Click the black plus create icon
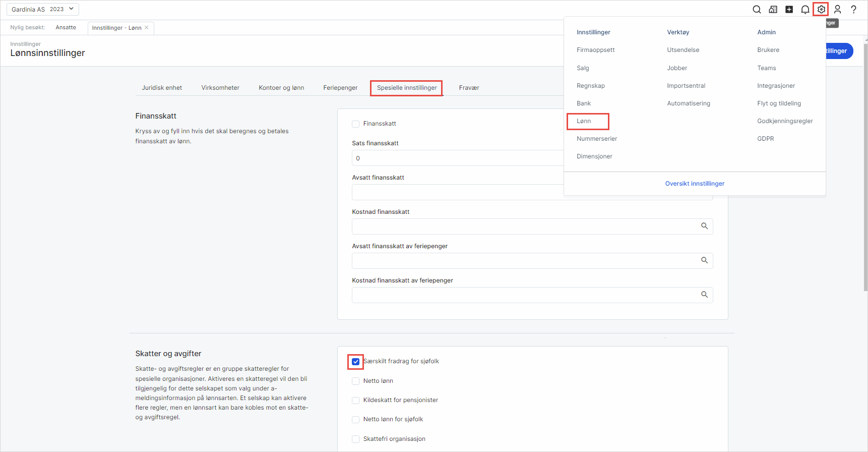This screenshot has width=868, height=452. [x=789, y=10]
